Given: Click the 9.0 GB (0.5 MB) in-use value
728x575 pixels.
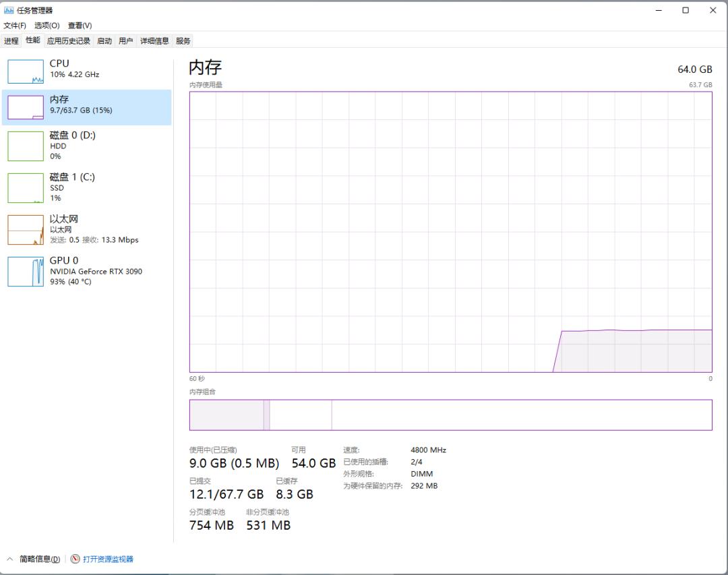Looking at the screenshot, I should point(234,463).
